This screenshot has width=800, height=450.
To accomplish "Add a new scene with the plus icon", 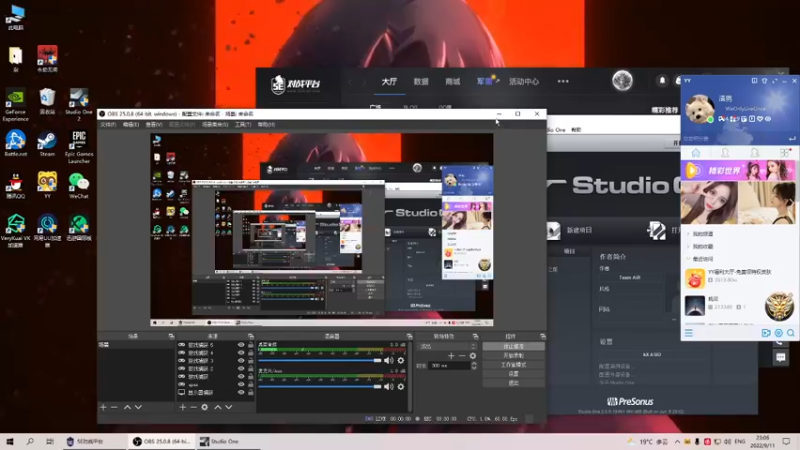I will pyautogui.click(x=104, y=407).
